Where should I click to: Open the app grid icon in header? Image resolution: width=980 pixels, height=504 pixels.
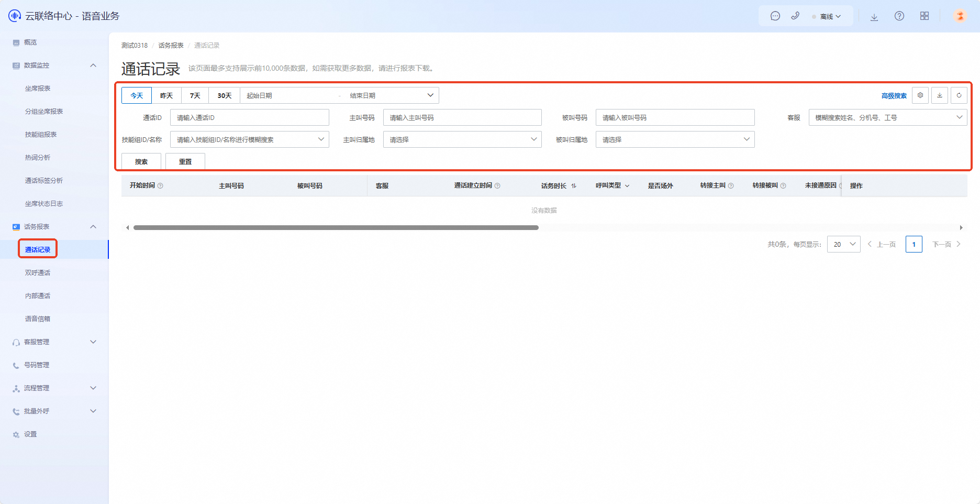tap(925, 16)
